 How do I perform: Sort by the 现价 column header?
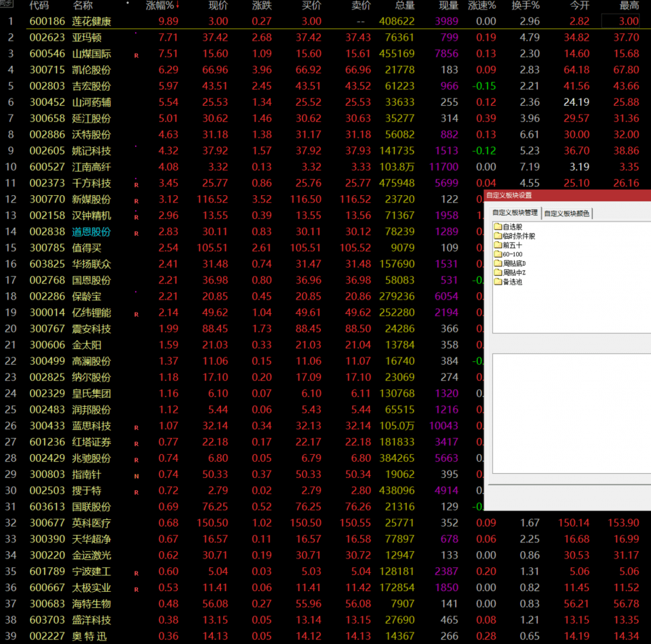(x=218, y=5)
